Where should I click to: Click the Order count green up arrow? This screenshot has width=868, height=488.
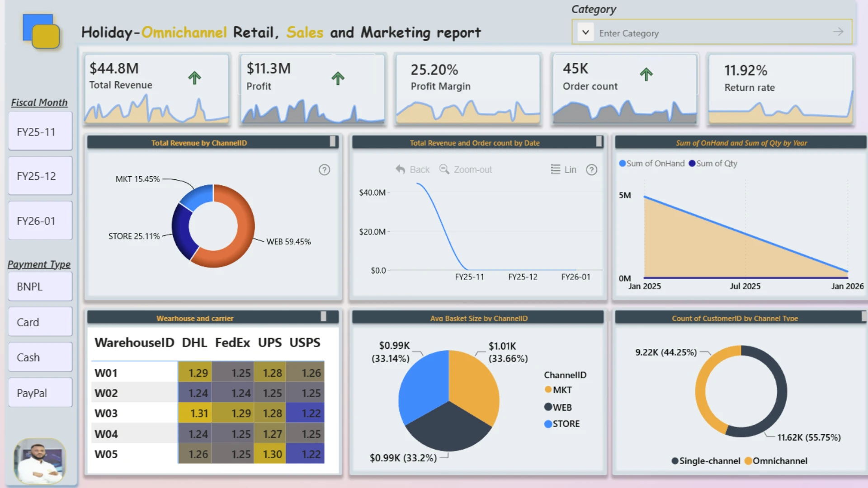coord(646,74)
